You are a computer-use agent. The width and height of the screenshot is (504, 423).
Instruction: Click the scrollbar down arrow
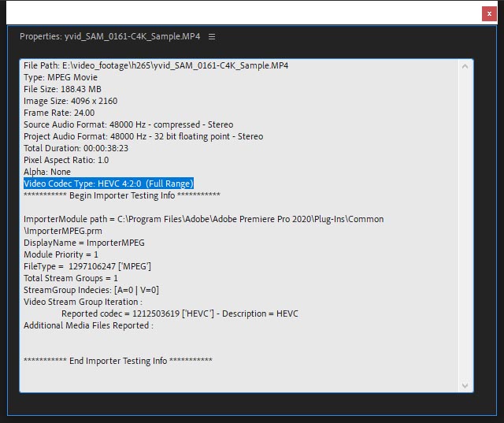[465, 384]
